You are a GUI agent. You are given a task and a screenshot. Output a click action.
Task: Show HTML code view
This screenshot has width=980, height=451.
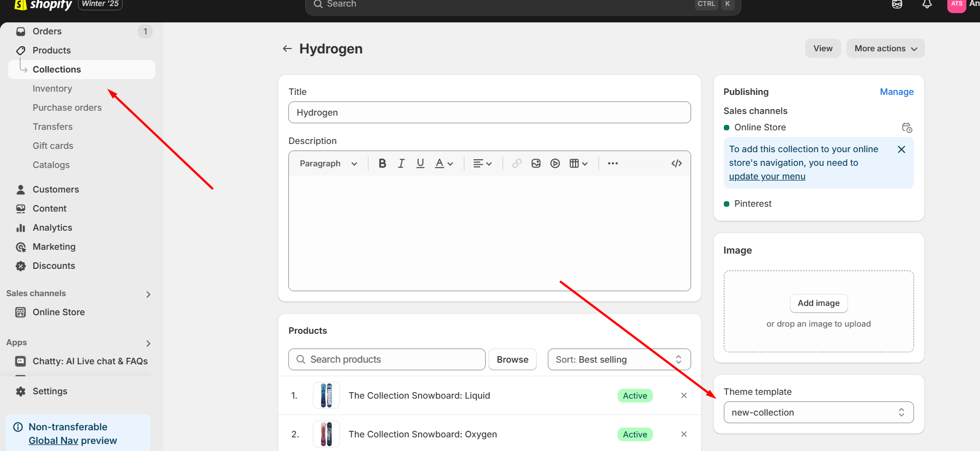tap(676, 163)
